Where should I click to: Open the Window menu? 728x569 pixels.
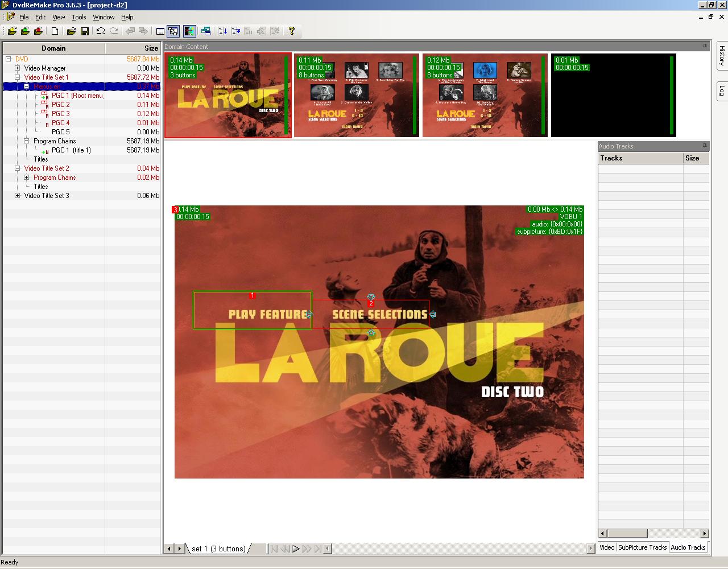coord(104,17)
